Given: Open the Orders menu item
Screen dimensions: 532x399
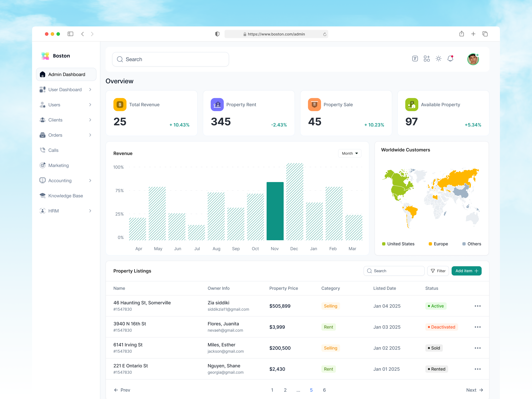Looking at the screenshot, I should pos(55,135).
